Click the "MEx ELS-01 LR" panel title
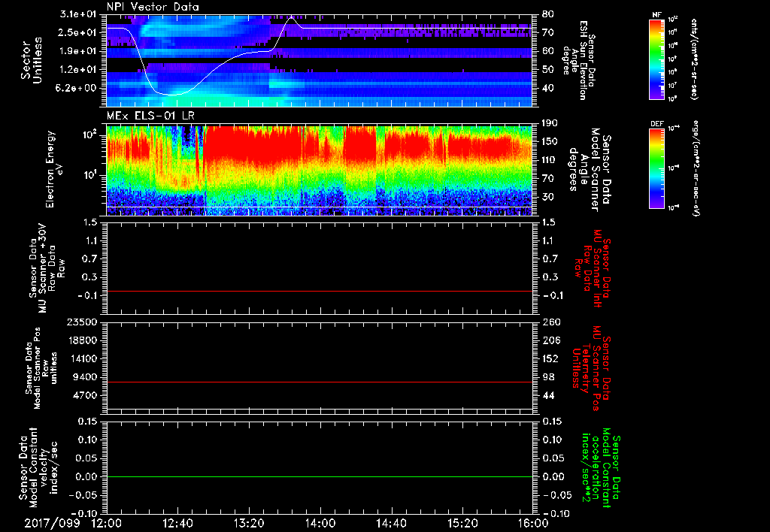The width and height of the screenshot is (770, 532). (x=150, y=116)
